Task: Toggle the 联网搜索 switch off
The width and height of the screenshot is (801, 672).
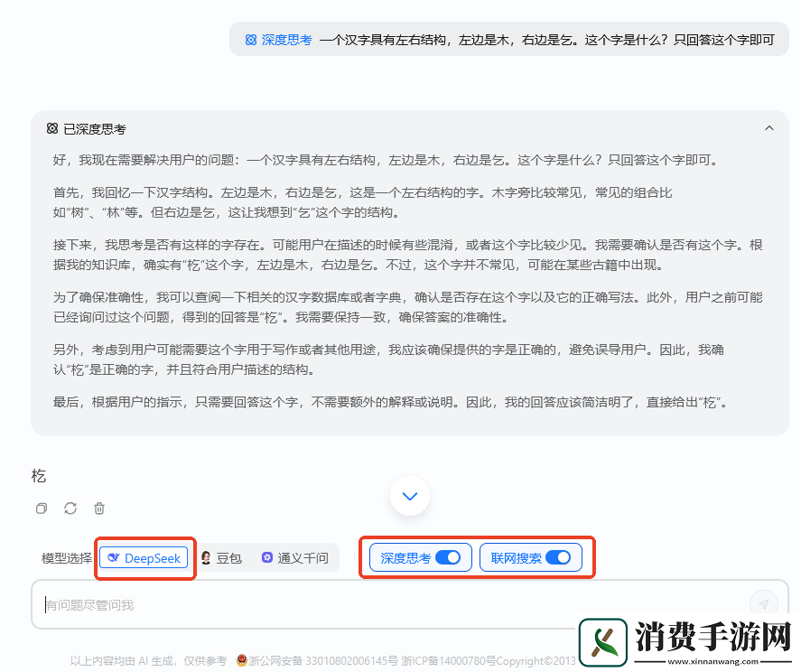Action: pos(558,557)
